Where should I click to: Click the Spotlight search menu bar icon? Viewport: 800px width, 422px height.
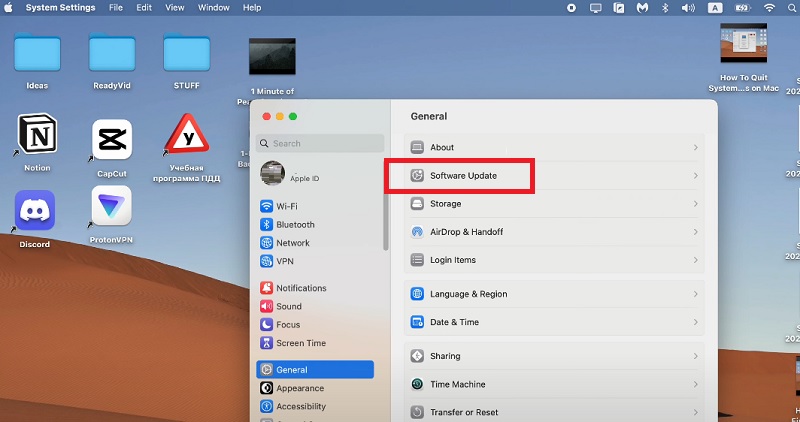pyautogui.click(x=792, y=8)
